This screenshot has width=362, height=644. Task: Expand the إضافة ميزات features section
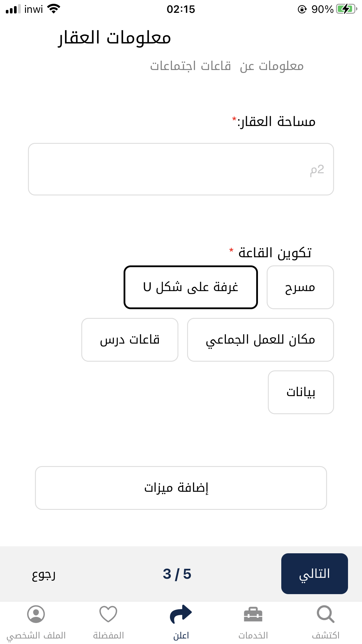click(x=181, y=488)
